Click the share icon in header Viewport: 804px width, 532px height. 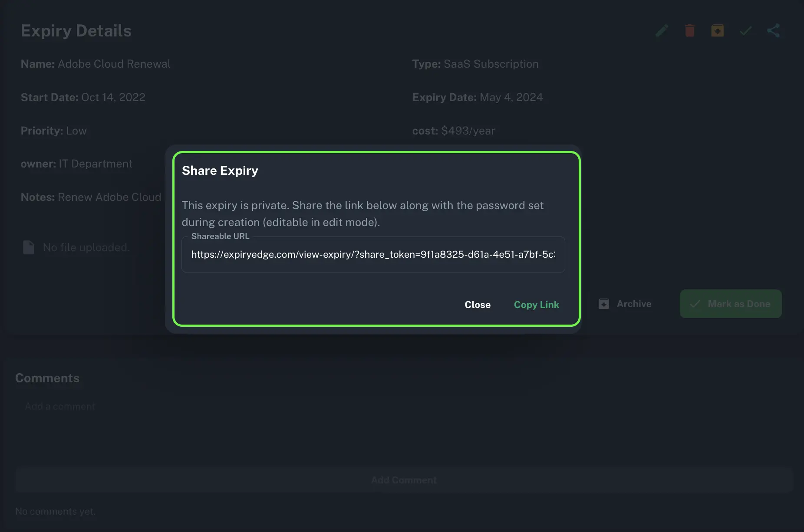pos(773,31)
